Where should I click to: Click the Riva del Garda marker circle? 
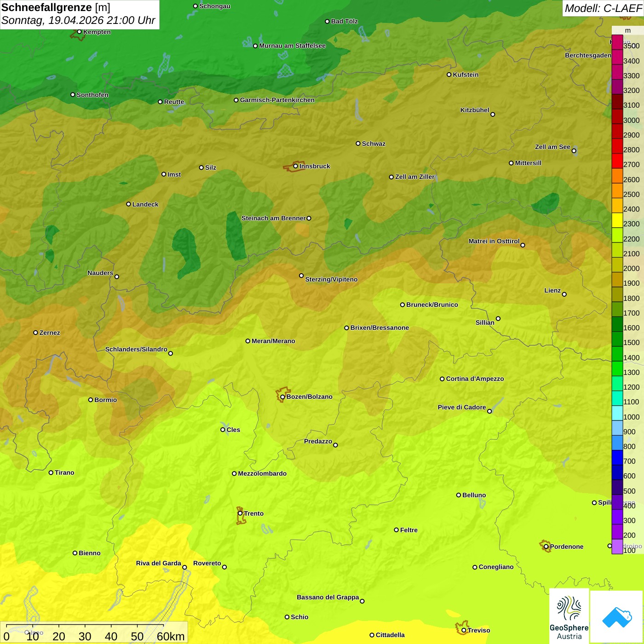(184, 567)
